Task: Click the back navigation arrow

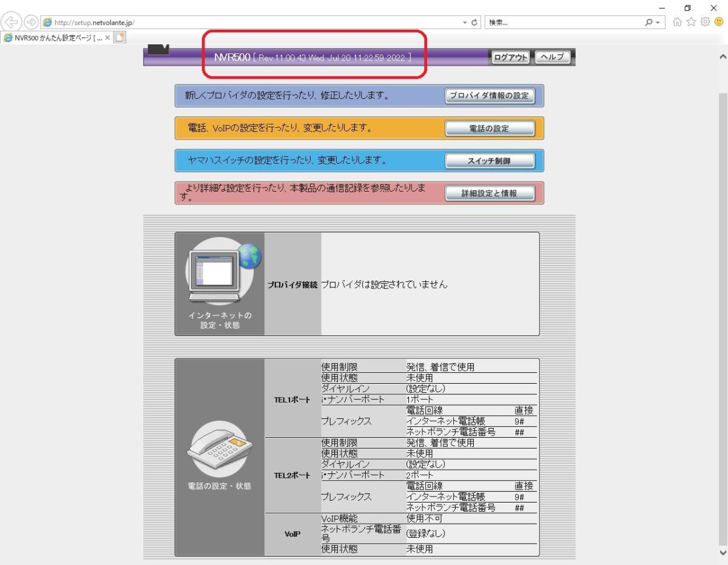Action: point(11,21)
